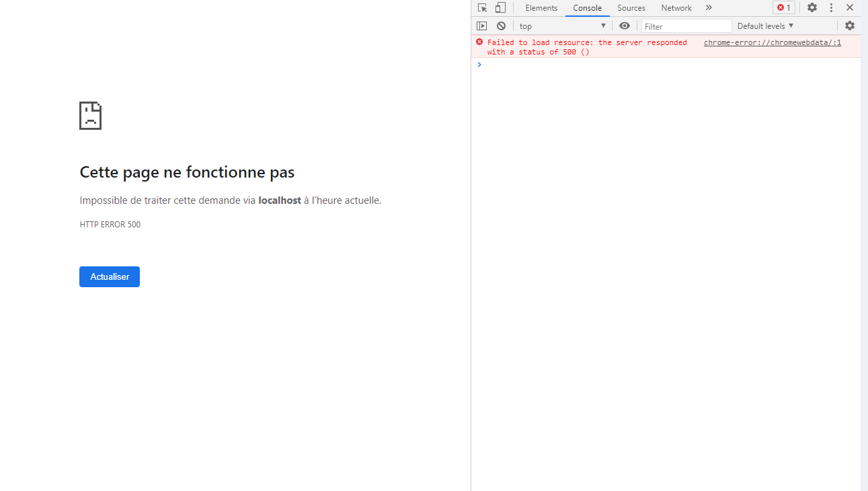Image resolution: width=868 pixels, height=491 pixels.
Task: Focus the console Filter input field
Action: coord(686,26)
